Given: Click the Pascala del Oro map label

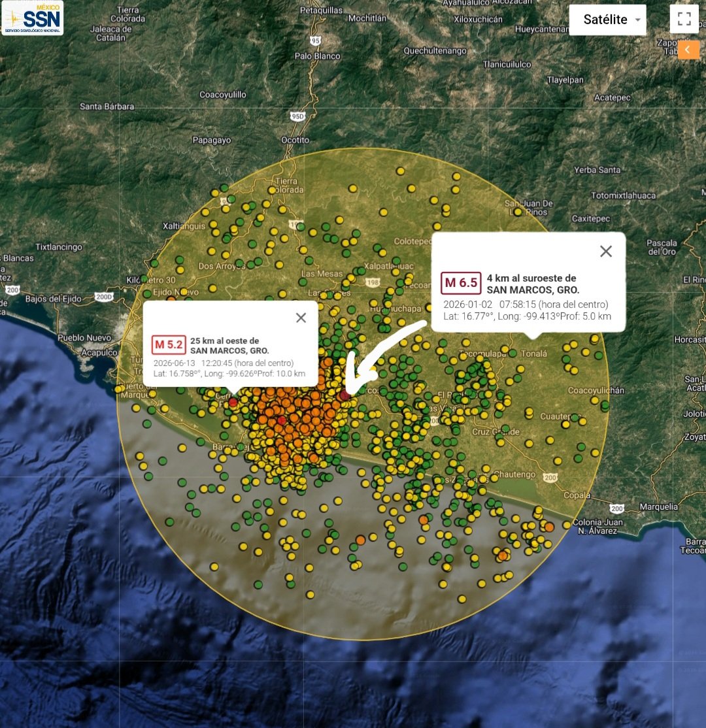Looking at the screenshot, I should [x=662, y=247].
